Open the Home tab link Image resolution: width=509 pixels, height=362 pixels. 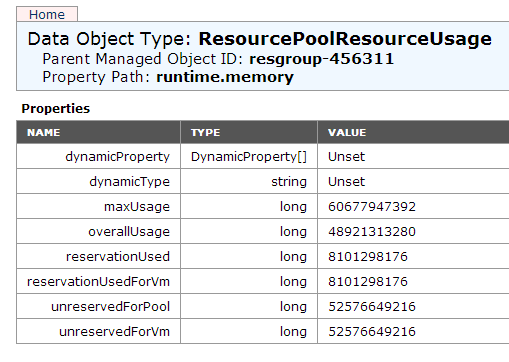click(x=47, y=15)
